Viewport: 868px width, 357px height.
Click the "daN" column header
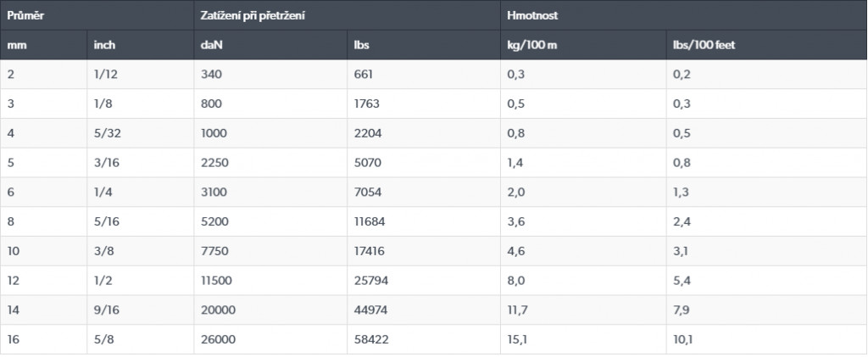pos(211,45)
